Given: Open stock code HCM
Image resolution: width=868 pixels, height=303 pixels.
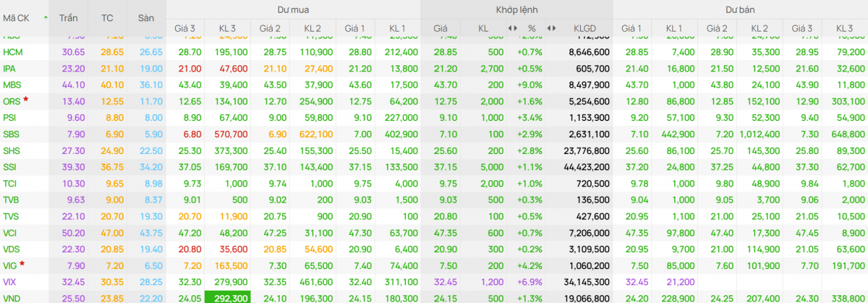Looking at the screenshot, I should 13,52.
